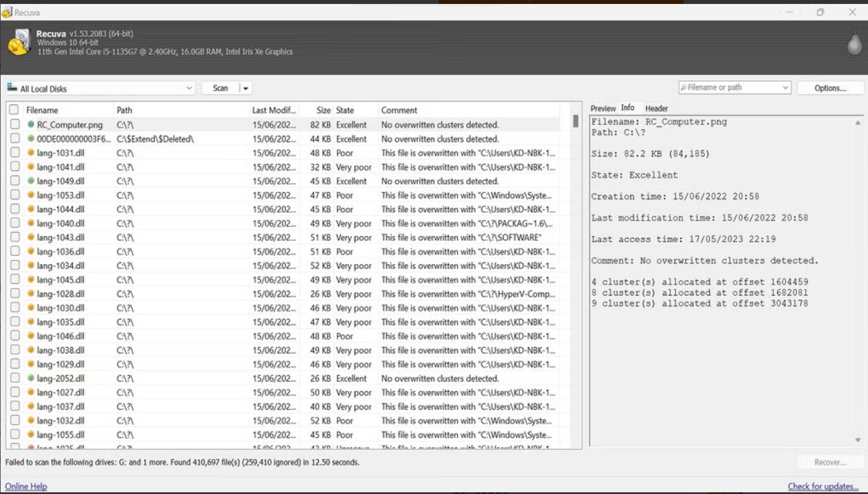Click the drive icon beside All Local Disks
868x494 pixels.
click(12, 87)
